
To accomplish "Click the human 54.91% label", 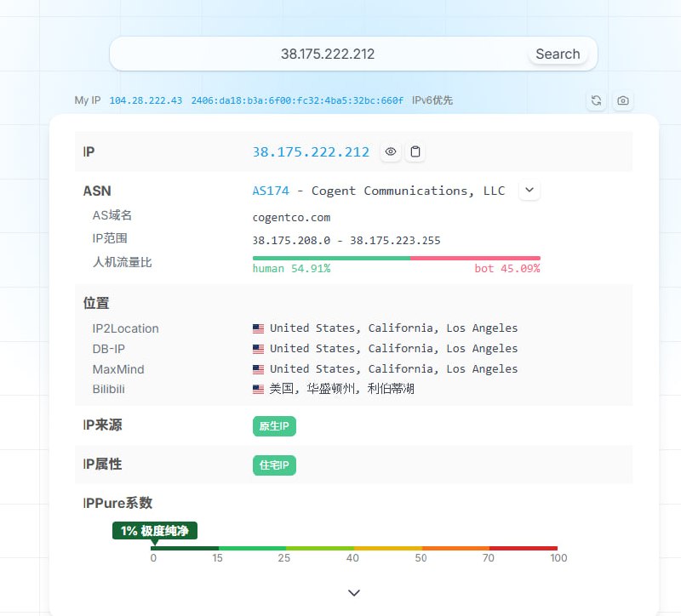I will coord(291,269).
